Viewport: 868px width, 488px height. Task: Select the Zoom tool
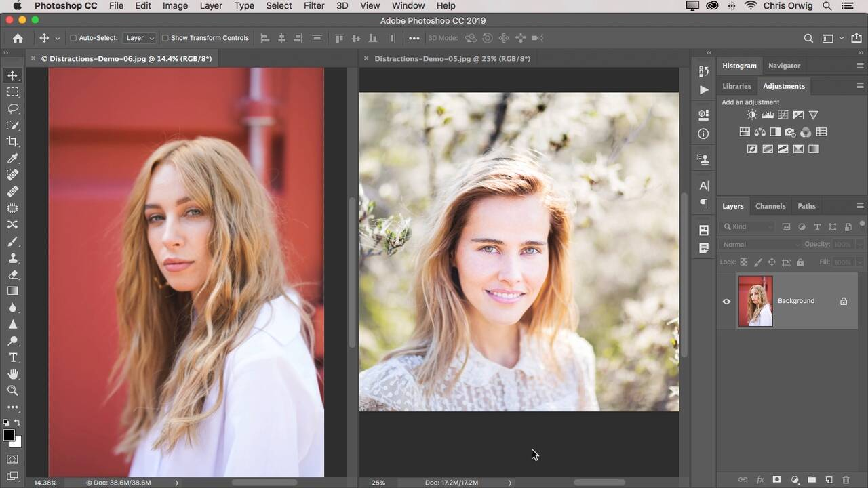[x=12, y=390]
